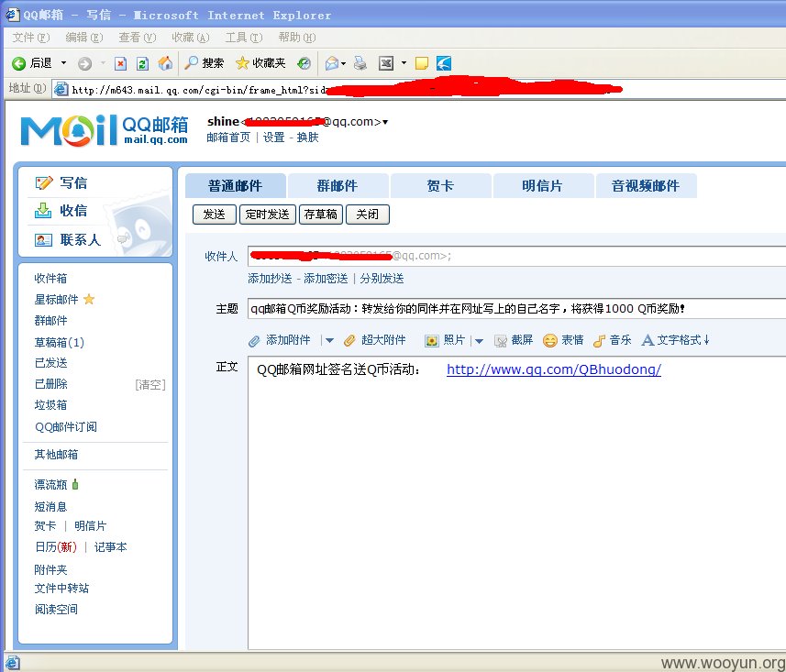
Task: Click the Receive mail download icon
Action: click(43, 211)
